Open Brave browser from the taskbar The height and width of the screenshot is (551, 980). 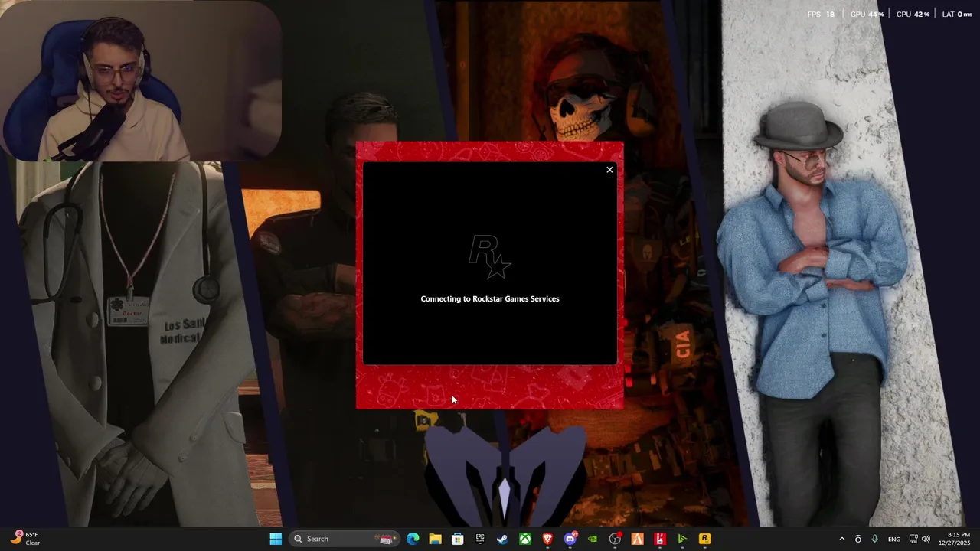click(547, 539)
